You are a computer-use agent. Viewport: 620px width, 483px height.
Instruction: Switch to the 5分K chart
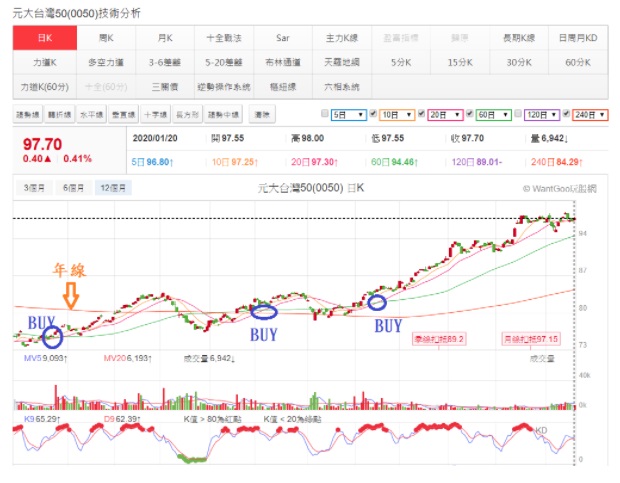[x=401, y=62]
